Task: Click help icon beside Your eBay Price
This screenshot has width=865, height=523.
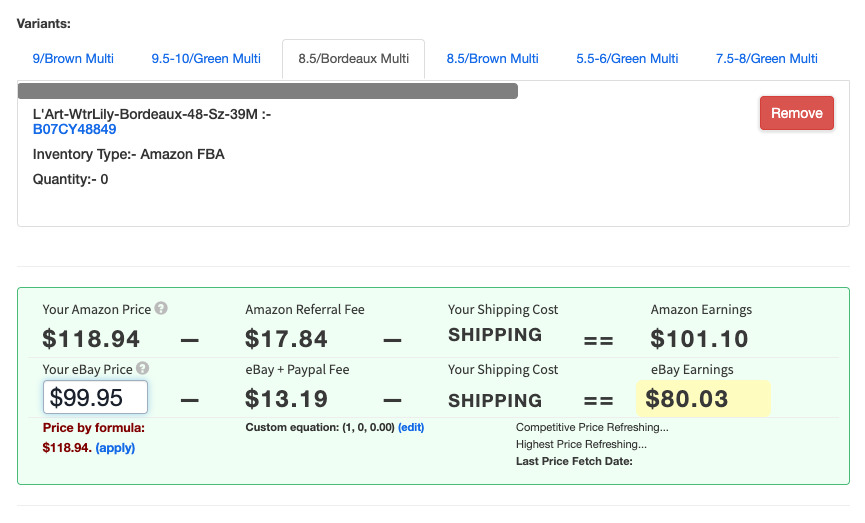Action: (142, 368)
